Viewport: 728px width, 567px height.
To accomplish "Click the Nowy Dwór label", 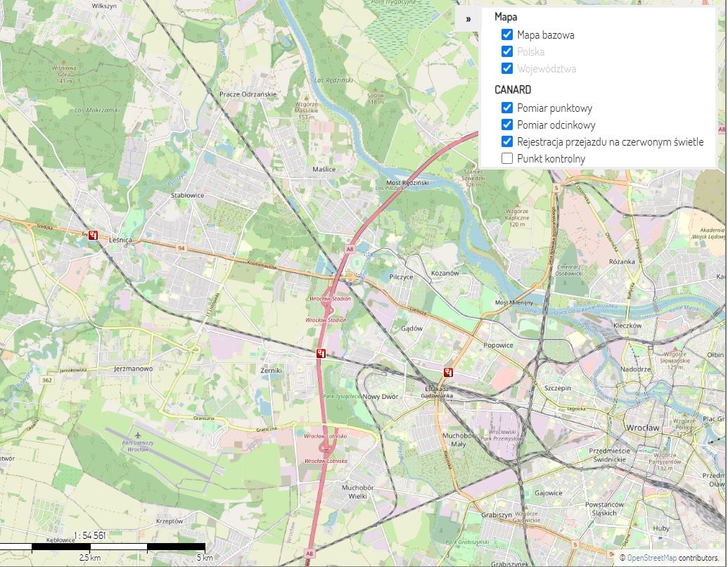I will coord(381,397).
